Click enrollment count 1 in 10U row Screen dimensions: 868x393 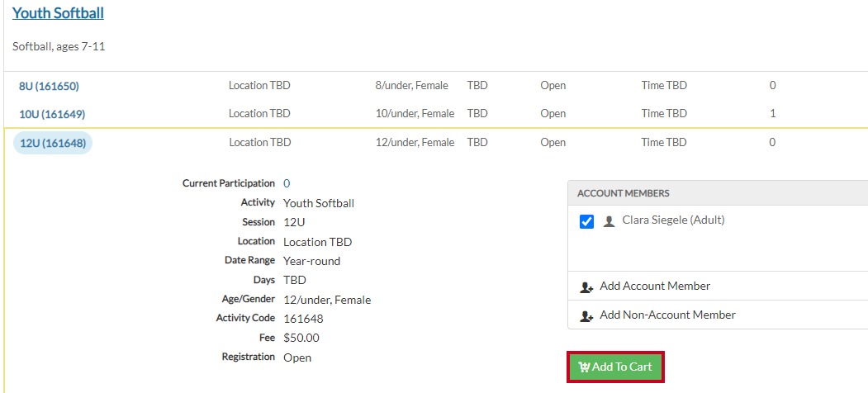[x=773, y=113]
